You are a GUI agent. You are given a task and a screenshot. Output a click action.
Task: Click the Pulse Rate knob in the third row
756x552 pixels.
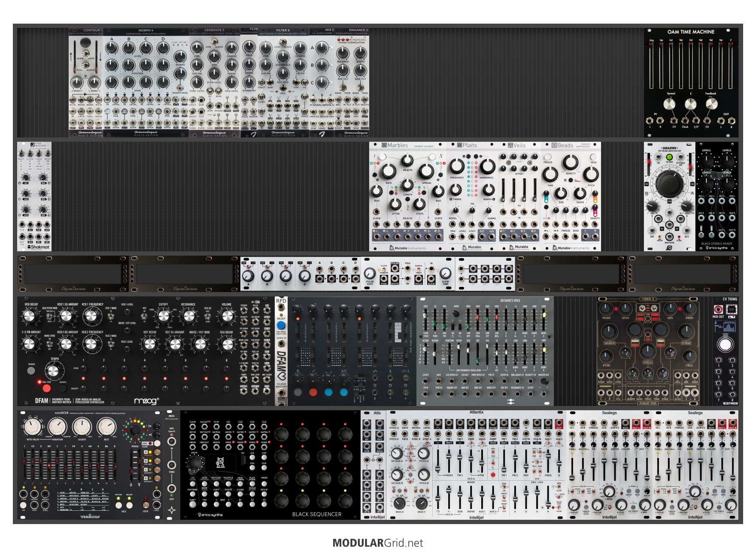[x=370, y=273]
